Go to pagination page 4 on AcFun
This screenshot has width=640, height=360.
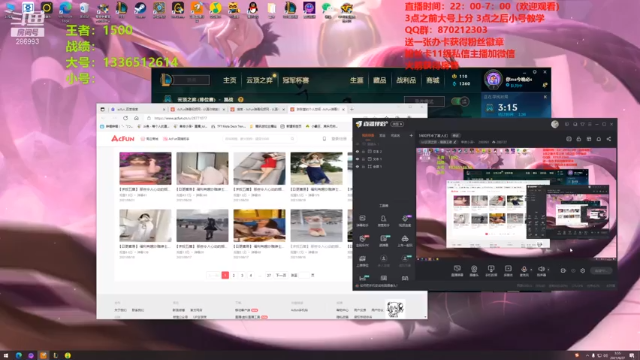[x=251, y=275]
